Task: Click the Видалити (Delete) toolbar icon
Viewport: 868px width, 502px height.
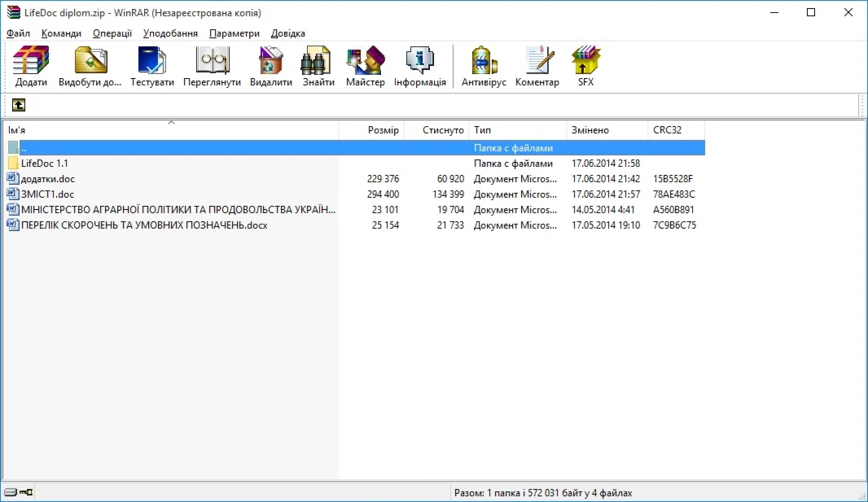Action: [x=270, y=60]
